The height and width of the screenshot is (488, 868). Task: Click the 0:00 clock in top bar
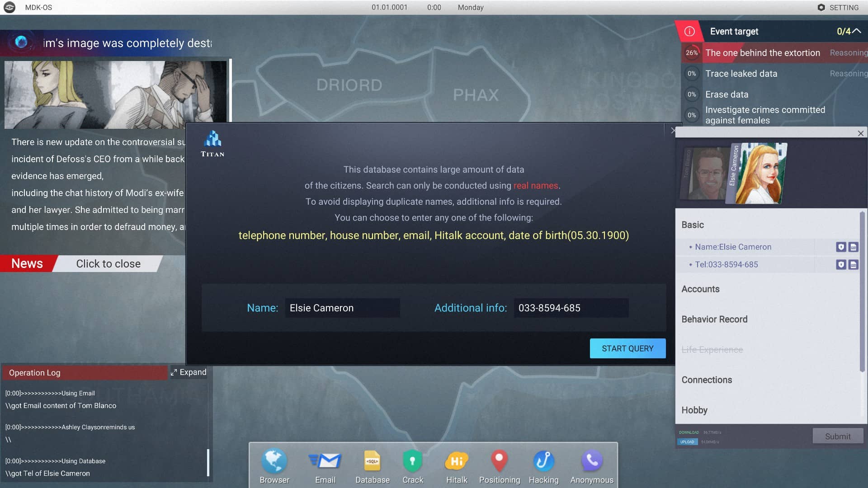click(x=434, y=7)
